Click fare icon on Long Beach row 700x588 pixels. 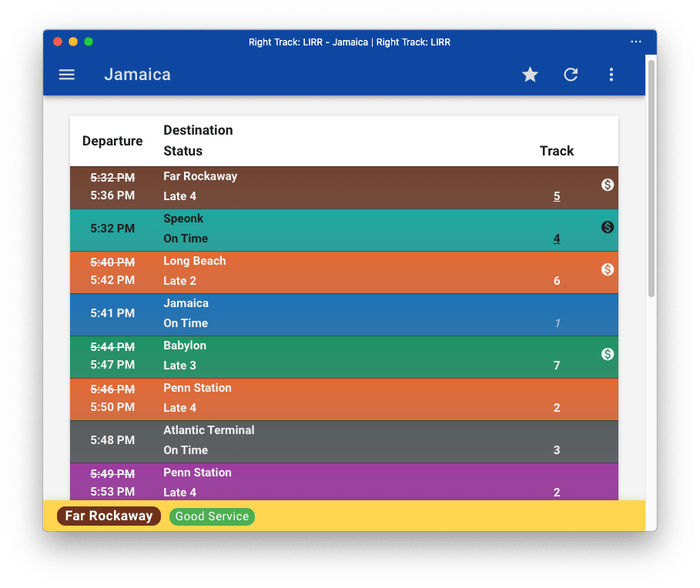point(608,269)
